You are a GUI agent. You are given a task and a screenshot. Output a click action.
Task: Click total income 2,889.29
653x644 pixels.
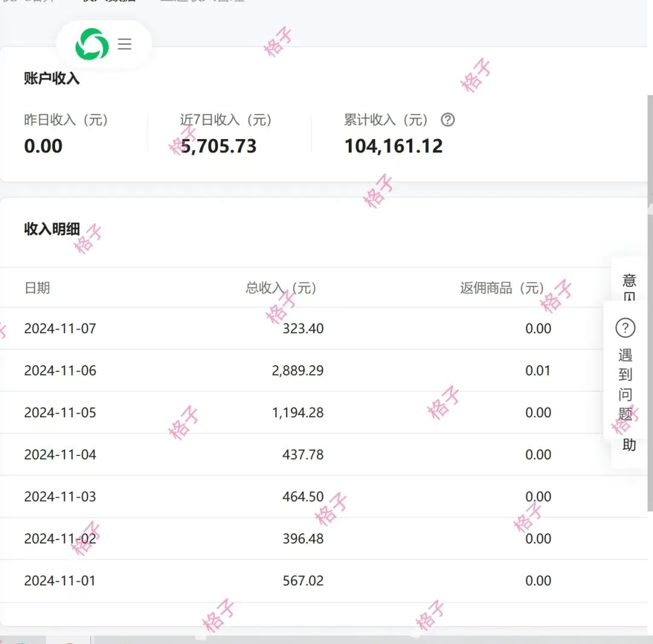pyautogui.click(x=297, y=371)
